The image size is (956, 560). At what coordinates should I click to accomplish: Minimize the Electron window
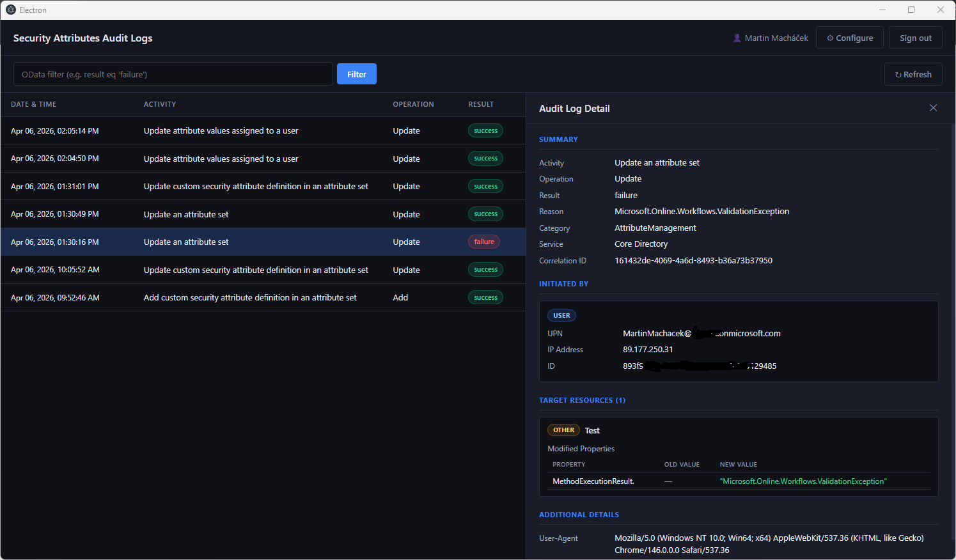pyautogui.click(x=882, y=10)
